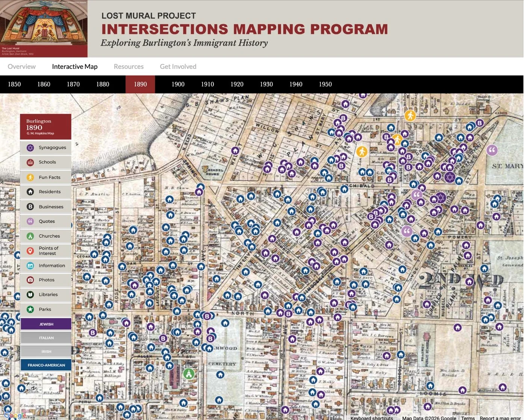The width and height of the screenshot is (524, 420).
Task: Select the 1940 decade tab
Action: [x=296, y=84]
